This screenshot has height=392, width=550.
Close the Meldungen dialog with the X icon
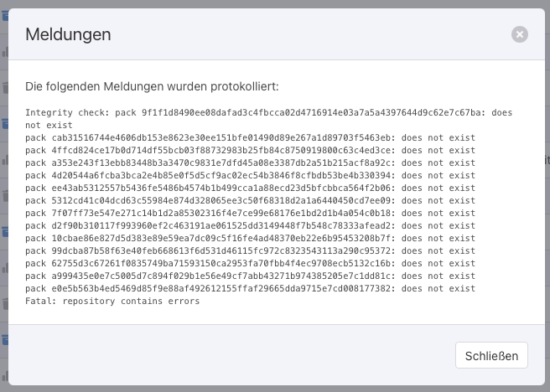click(520, 34)
